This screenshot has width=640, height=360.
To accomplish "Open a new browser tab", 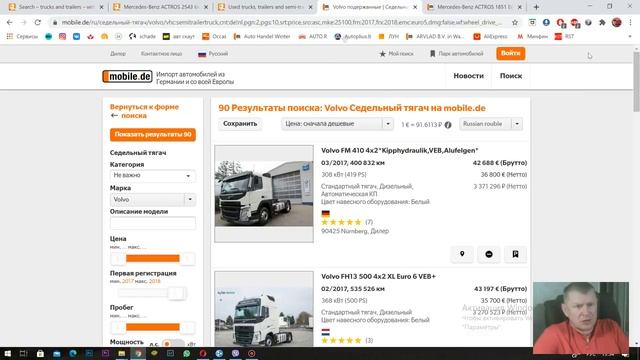I will 536,7.
